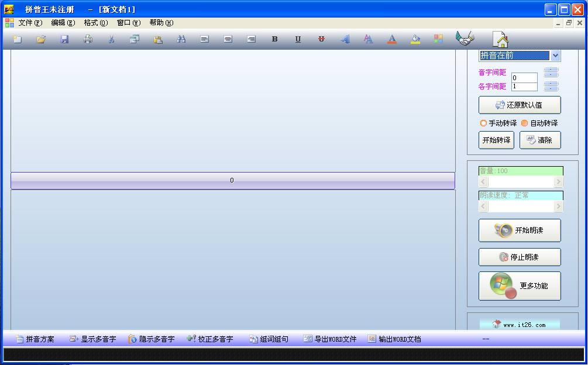Expand the 拼音在前 dropdown list

tap(555, 56)
